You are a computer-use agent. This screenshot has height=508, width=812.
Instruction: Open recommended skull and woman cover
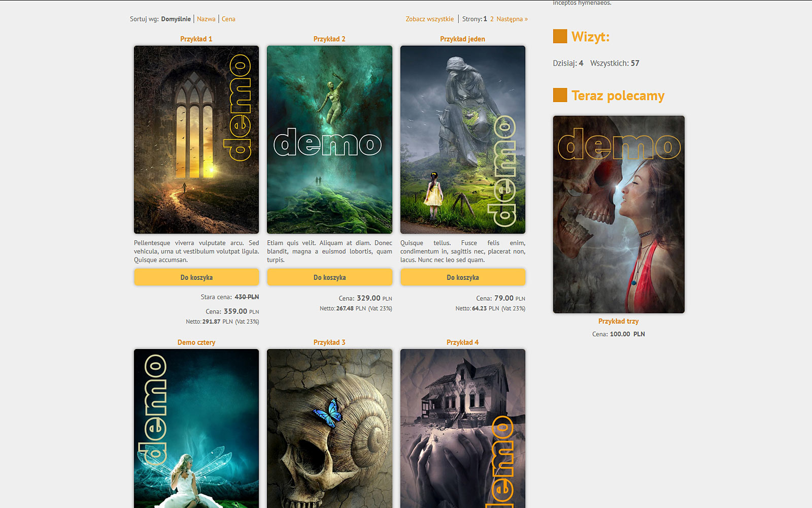(x=619, y=214)
